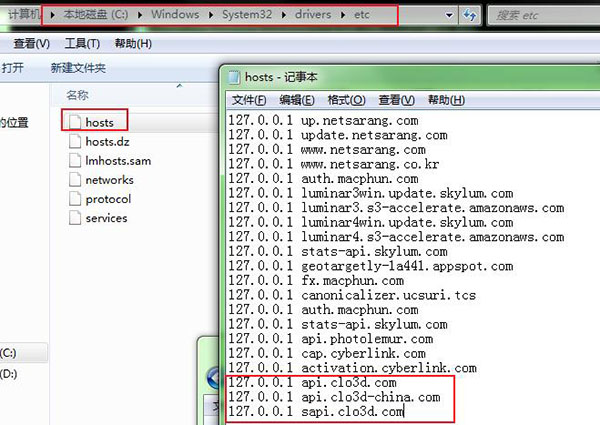
Task: Open Explorer 查看(V) menu
Action: [x=31, y=44]
